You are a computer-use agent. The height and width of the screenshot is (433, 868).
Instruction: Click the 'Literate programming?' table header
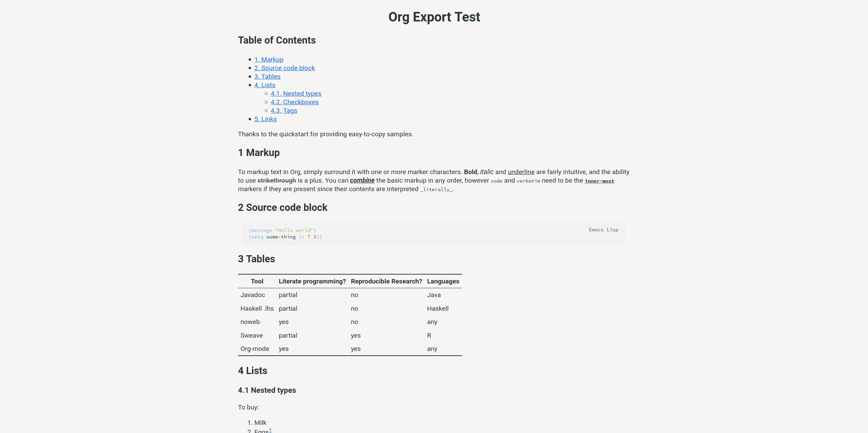tap(312, 281)
